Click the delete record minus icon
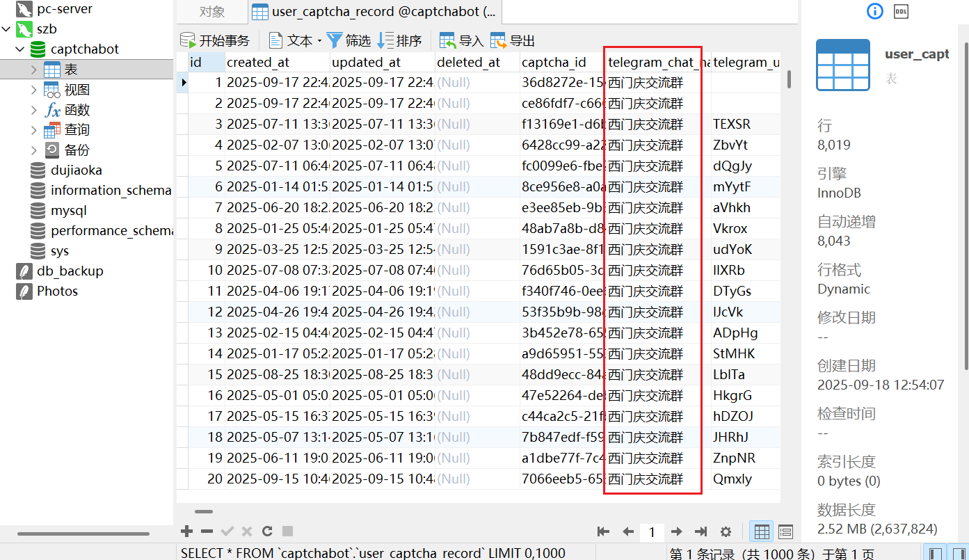The image size is (969, 560). tap(207, 531)
